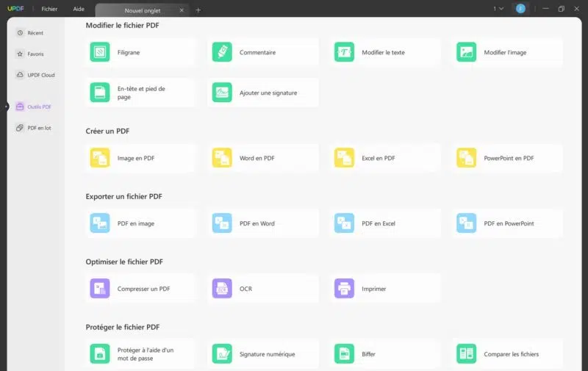
Task: Click the OCR label
Action: (246, 289)
